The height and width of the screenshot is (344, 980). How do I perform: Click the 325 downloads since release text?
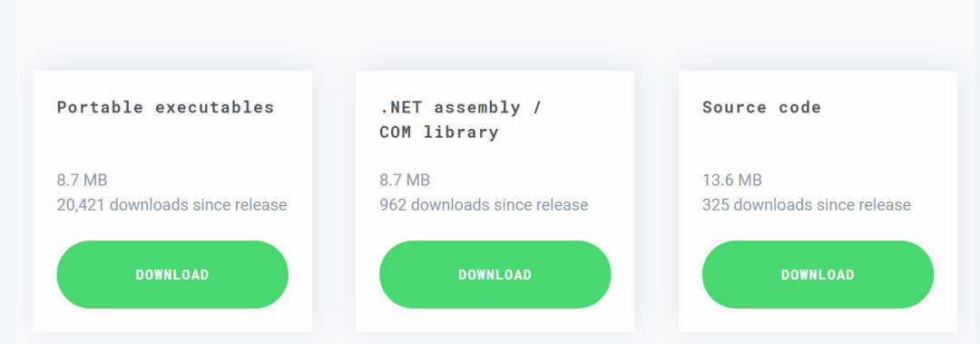tap(807, 205)
